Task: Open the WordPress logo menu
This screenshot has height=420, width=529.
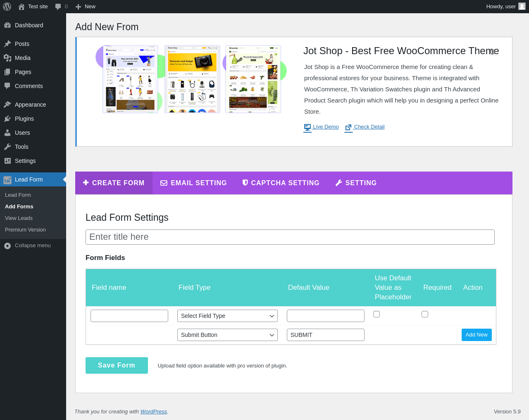Action: pos(7,7)
